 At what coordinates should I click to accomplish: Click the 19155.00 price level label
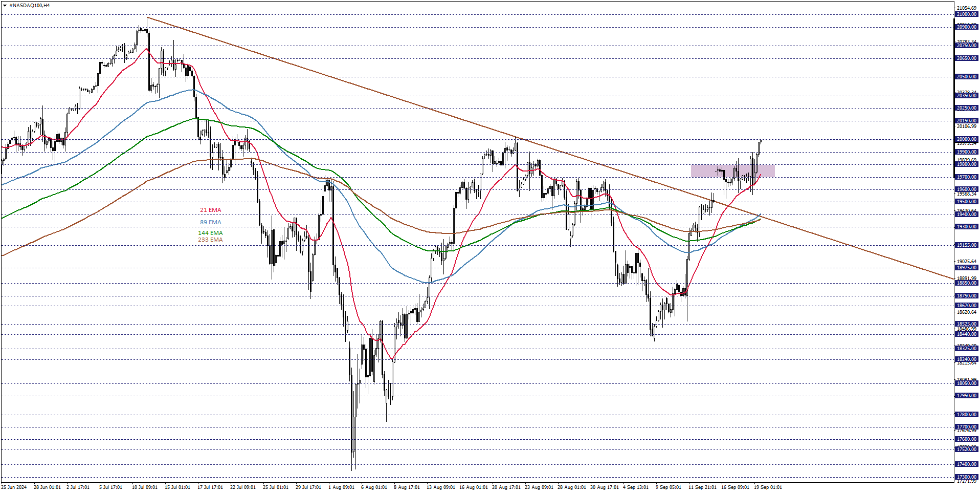coord(967,245)
